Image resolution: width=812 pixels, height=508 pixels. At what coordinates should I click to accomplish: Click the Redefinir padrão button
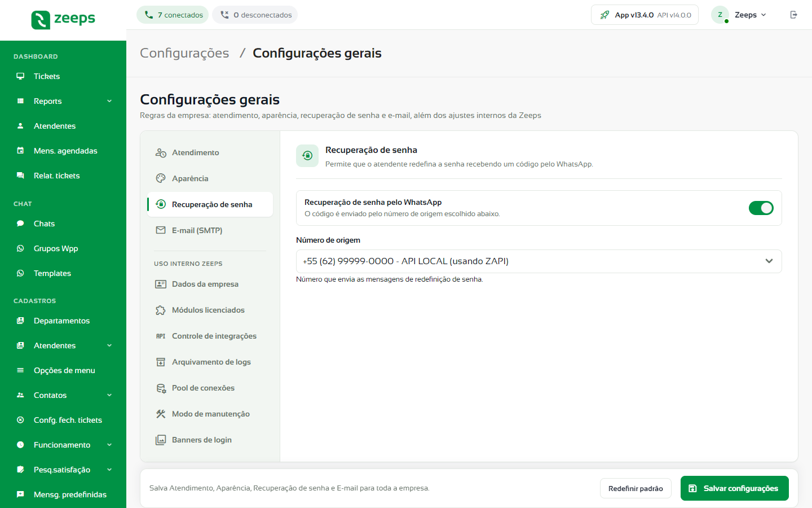point(636,488)
